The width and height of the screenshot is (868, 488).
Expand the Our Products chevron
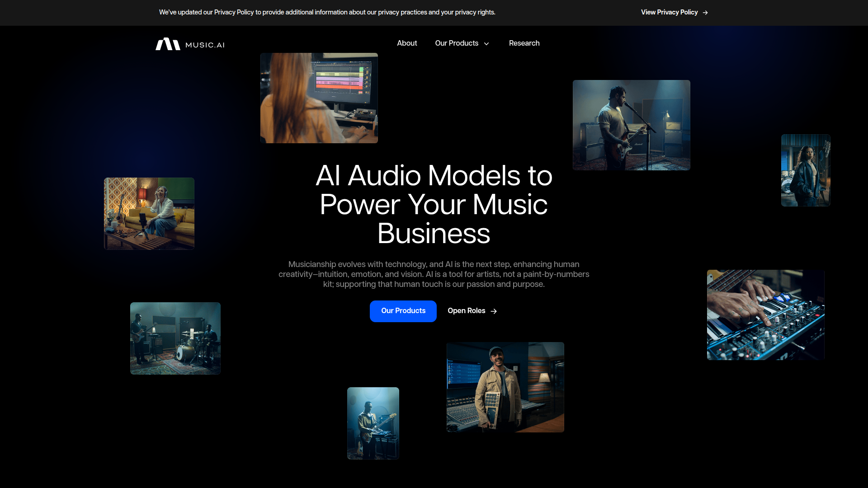click(486, 44)
